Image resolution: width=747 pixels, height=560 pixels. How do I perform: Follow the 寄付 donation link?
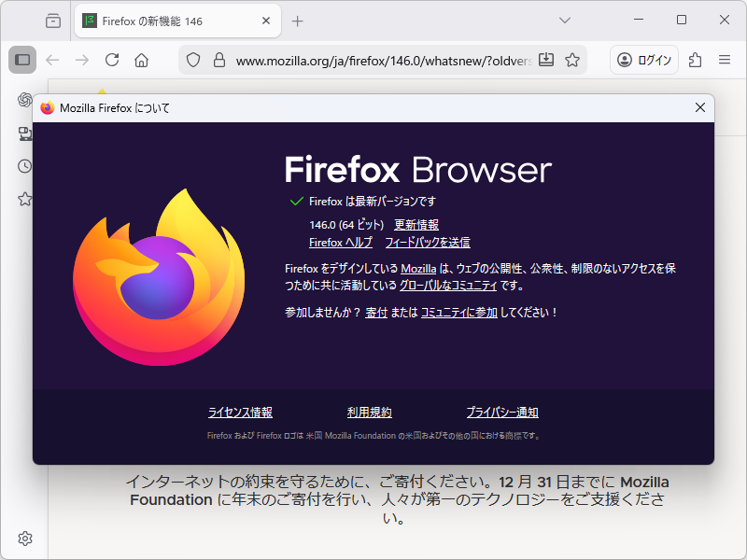376,312
